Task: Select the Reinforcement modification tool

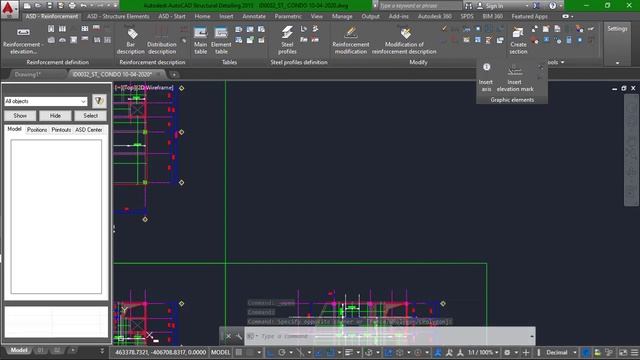Action: (351, 41)
